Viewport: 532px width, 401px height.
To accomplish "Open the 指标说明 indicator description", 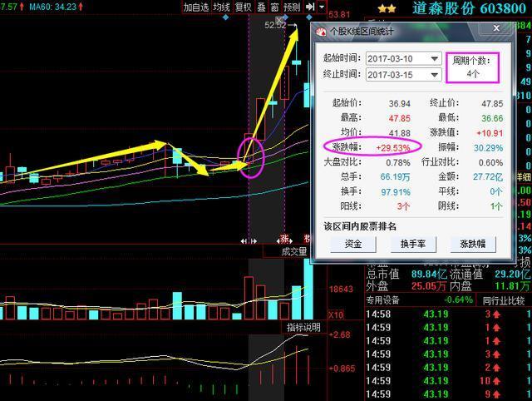I will (x=304, y=328).
